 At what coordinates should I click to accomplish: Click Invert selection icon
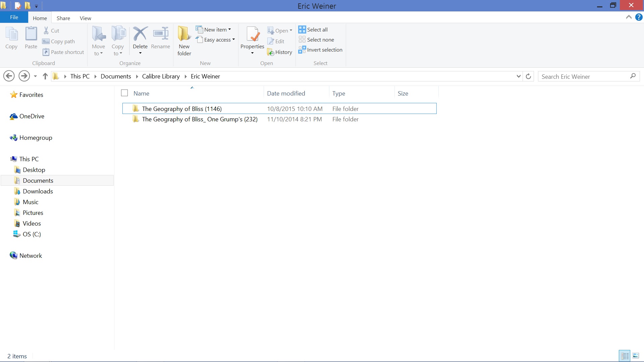(302, 50)
